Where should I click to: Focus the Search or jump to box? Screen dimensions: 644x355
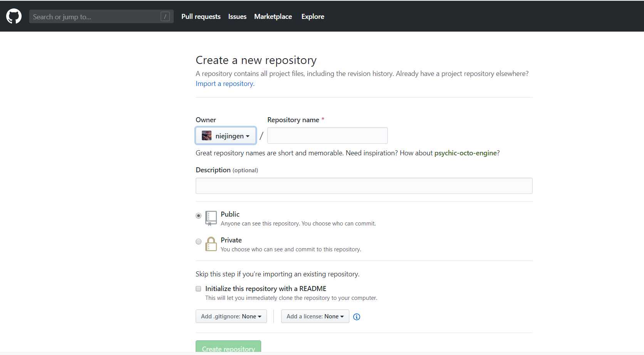[x=101, y=17]
